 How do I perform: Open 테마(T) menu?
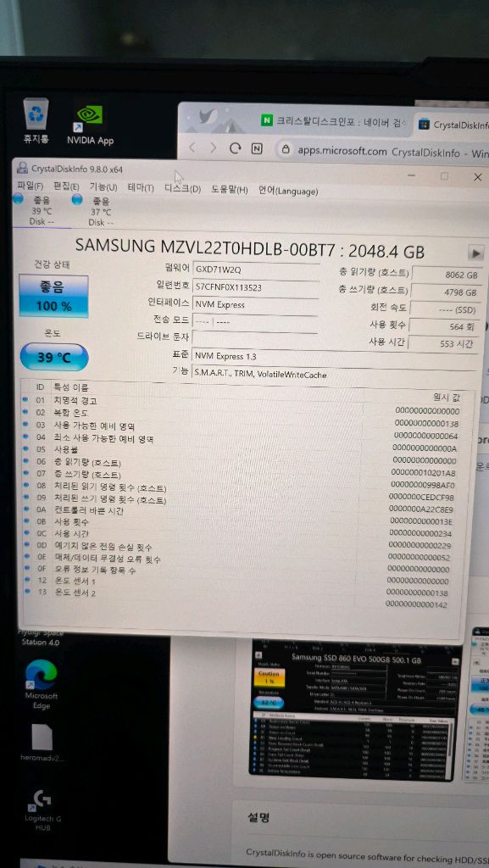click(x=141, y=188)
